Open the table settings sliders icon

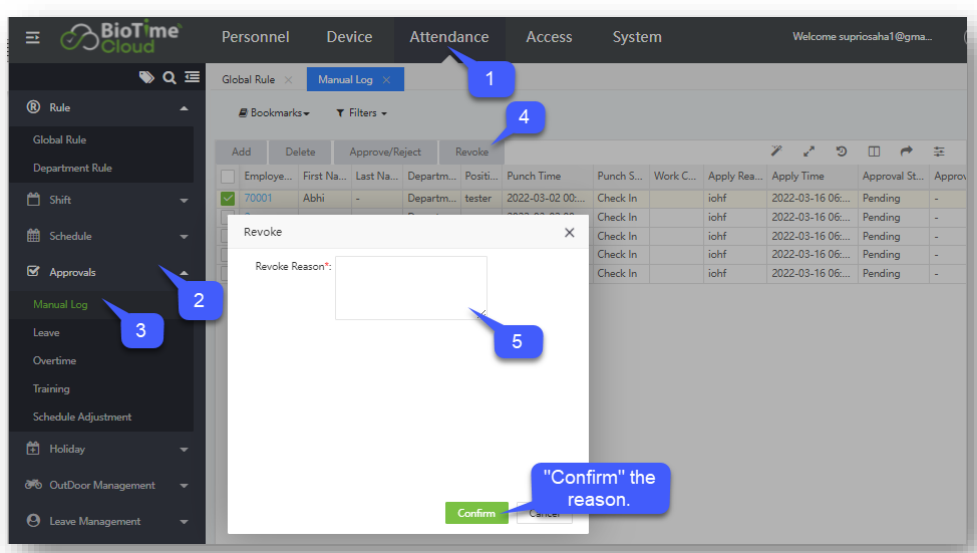(939, 152)
